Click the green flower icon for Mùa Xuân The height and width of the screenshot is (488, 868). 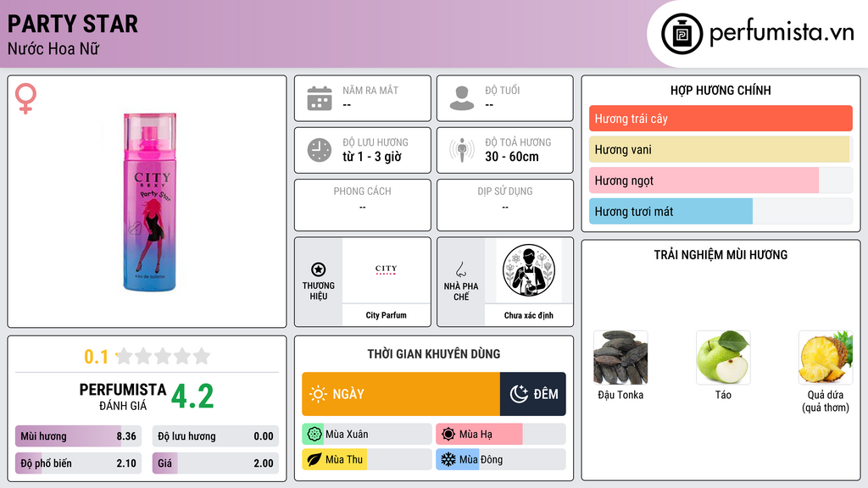tap(314, 435)
